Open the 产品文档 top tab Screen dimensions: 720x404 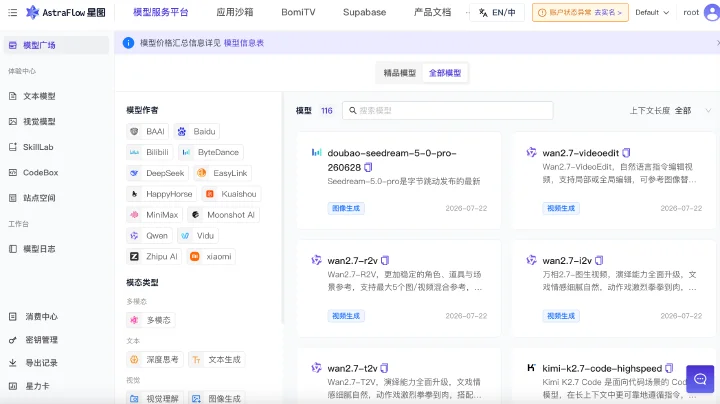pyautogui.click(x=432, y=12)
